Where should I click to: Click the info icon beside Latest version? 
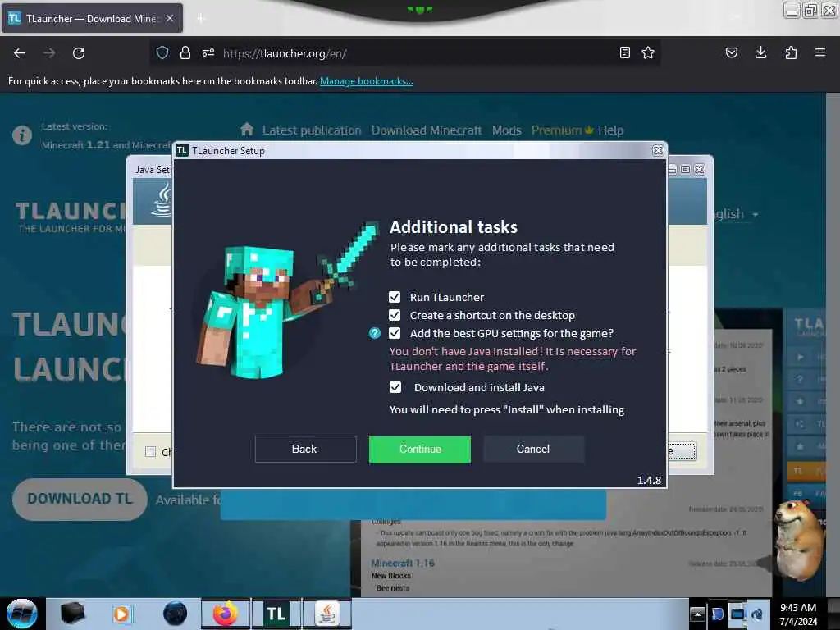point(22,135)
